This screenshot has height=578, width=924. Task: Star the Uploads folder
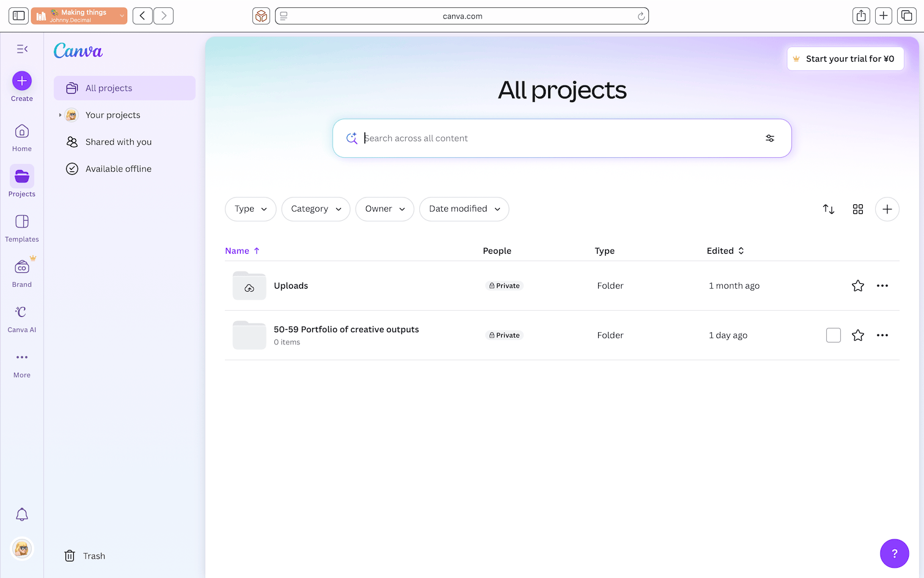[x=857, y=286]
